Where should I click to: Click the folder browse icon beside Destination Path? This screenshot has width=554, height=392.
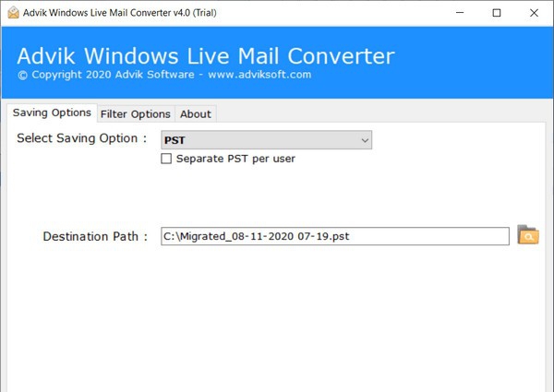click(528, 235)
